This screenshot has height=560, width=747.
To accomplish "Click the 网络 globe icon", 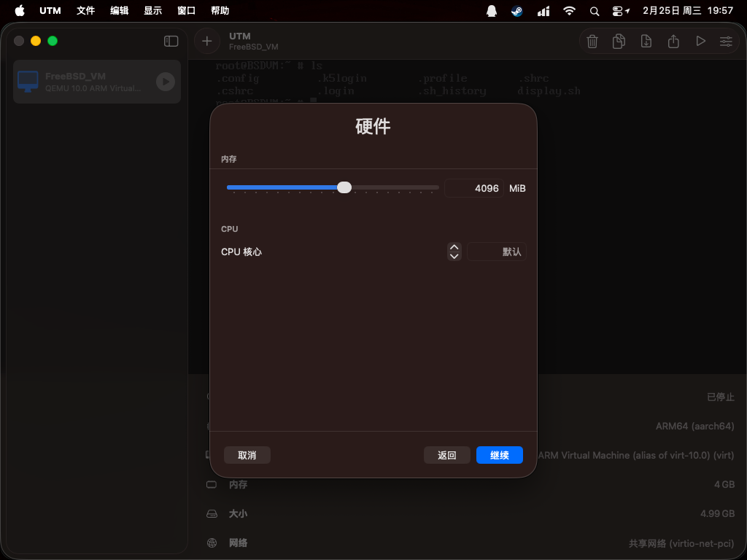I will pos(212,542).
